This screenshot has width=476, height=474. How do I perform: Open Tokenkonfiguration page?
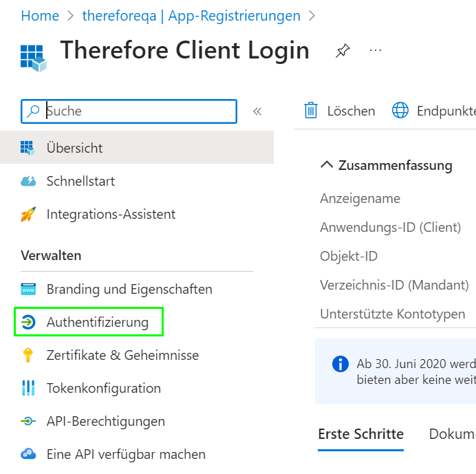click(x=103, y=388)
